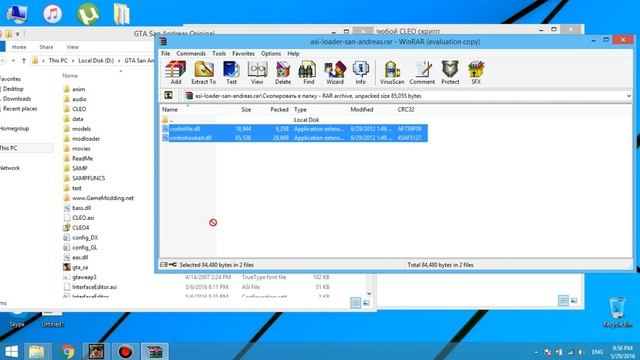Image resolution: width=640 pixels, height=360 pixels.
Task: Click the Protect shield icon
Action: [x=450, y=73]
